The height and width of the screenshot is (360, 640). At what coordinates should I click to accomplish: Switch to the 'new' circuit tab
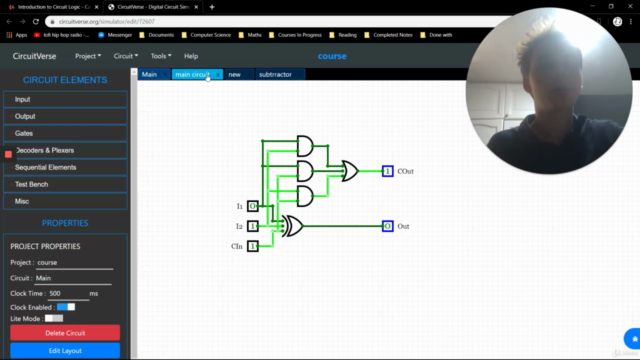pyautogui.click(x=235, y=74)
